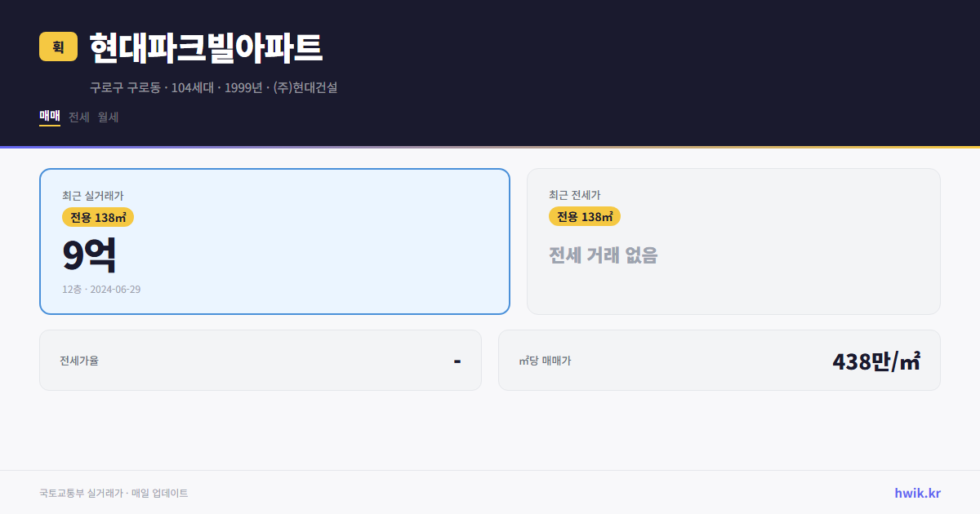This screenshot has height=514, width=980.
Task: Click the ㎡당 매매가 card
Action: click(x=719, y=360)
